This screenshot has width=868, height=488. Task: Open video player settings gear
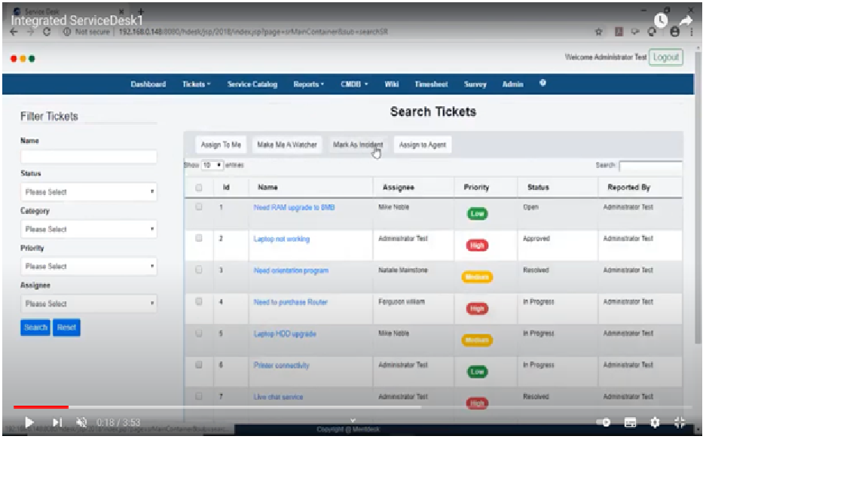pyautogui.click(x=655, y=422)
